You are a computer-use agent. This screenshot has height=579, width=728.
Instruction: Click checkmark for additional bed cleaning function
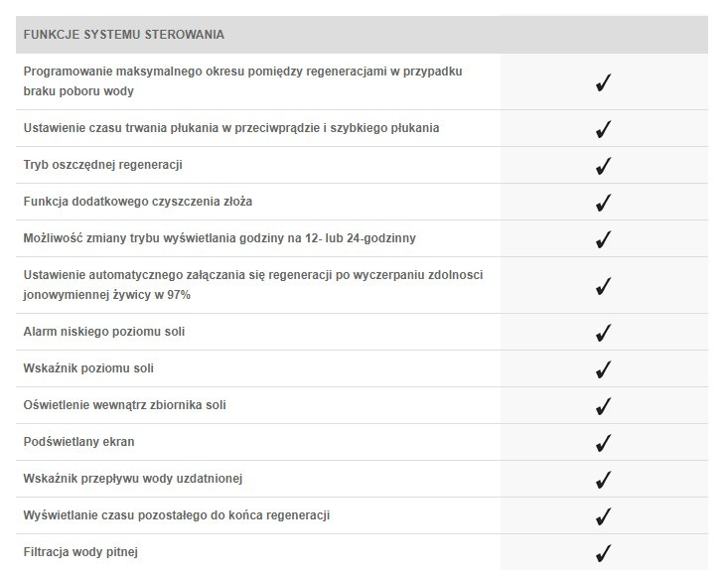pos(603,203)
